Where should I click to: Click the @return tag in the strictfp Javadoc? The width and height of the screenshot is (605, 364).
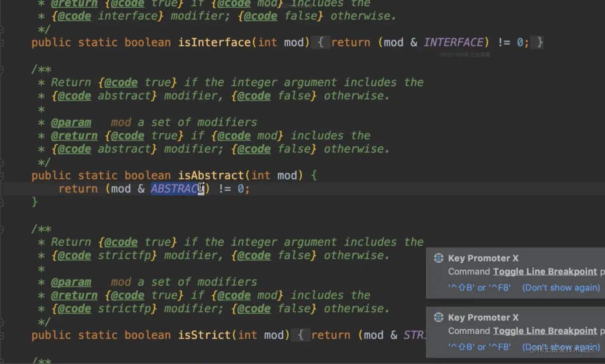coord(74,295)
